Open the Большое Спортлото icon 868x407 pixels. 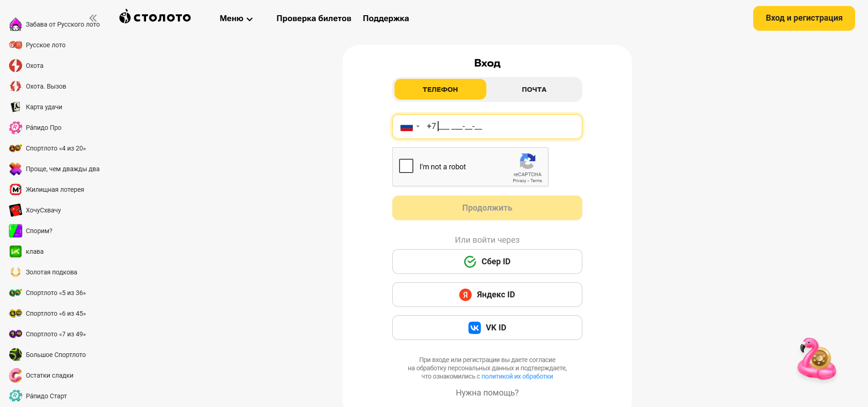(16, 355)
